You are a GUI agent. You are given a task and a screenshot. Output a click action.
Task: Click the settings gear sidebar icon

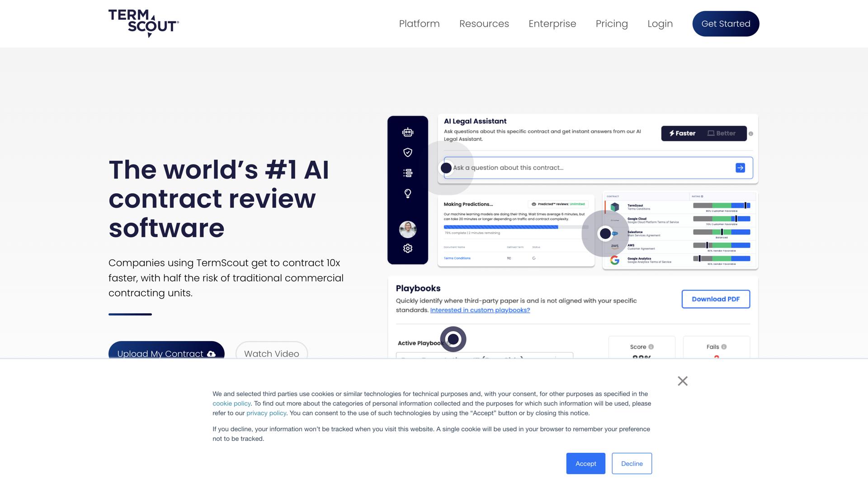tap(408, 249)
